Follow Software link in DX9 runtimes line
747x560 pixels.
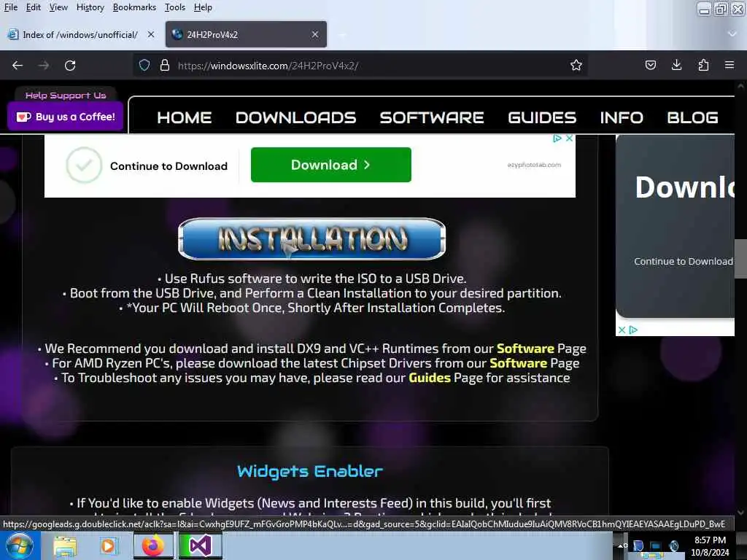coord(525,349)
